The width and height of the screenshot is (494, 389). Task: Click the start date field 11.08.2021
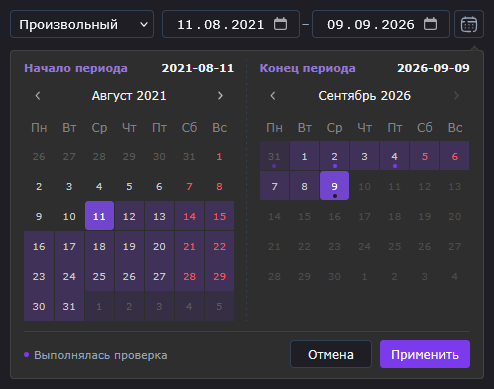click(x=231, y=24)
